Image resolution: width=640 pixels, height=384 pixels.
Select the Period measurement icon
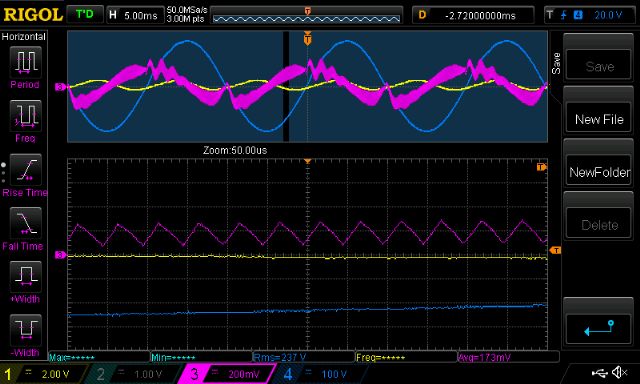25,62
